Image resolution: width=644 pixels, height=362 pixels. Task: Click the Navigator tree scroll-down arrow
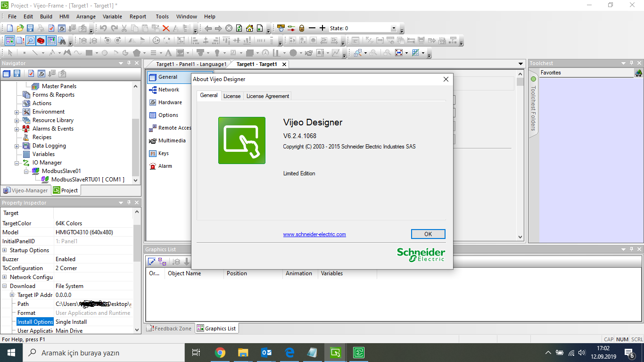pos(136,180)
